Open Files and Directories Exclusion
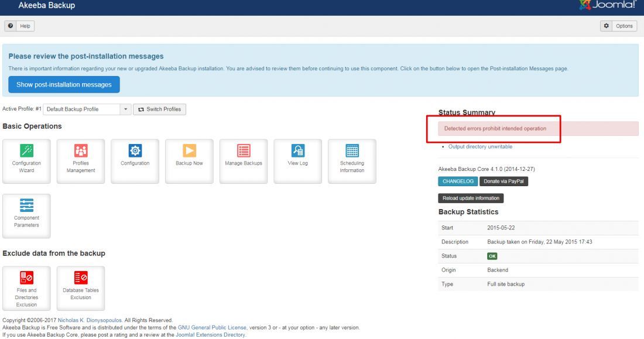 click(26, 288)
